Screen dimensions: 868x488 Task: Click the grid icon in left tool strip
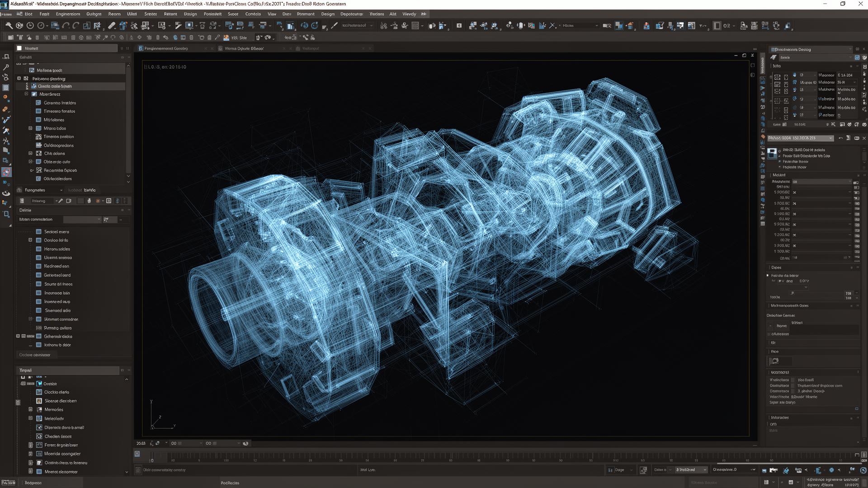[x=6, y=88]
